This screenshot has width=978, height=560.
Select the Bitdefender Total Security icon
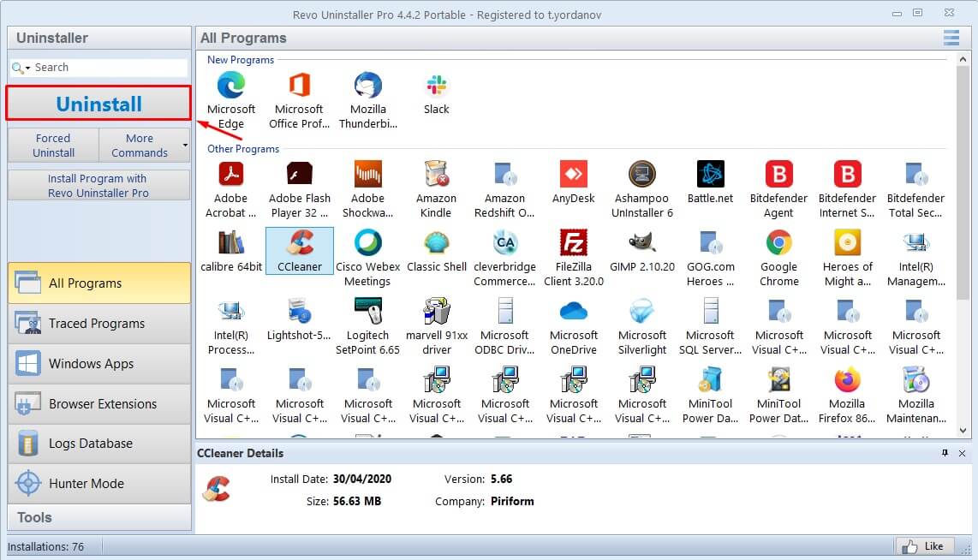pos(916,174)
